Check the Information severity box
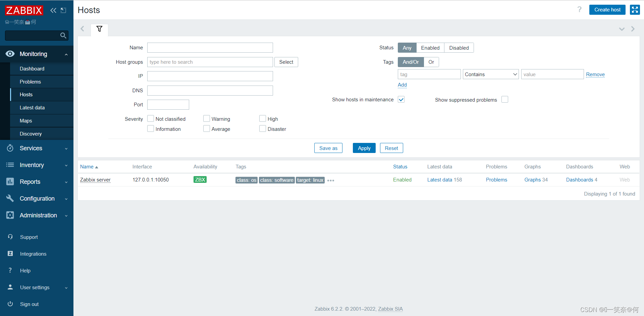 click(151, 128)
